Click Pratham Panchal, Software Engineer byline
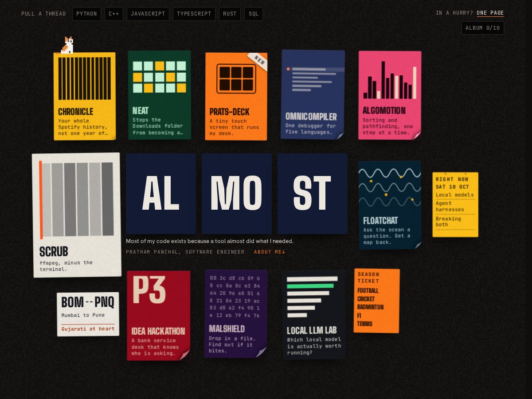Screen dimensions: 532x399 point(185,252)
